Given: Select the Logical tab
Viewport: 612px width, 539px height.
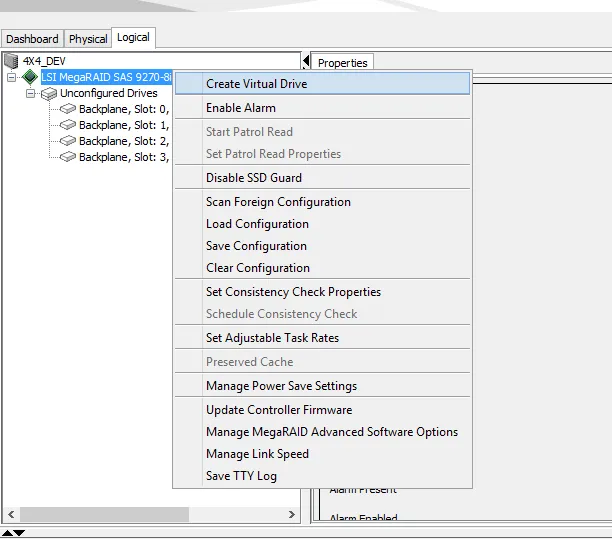Looking at the screenshot, I should 133,37.
